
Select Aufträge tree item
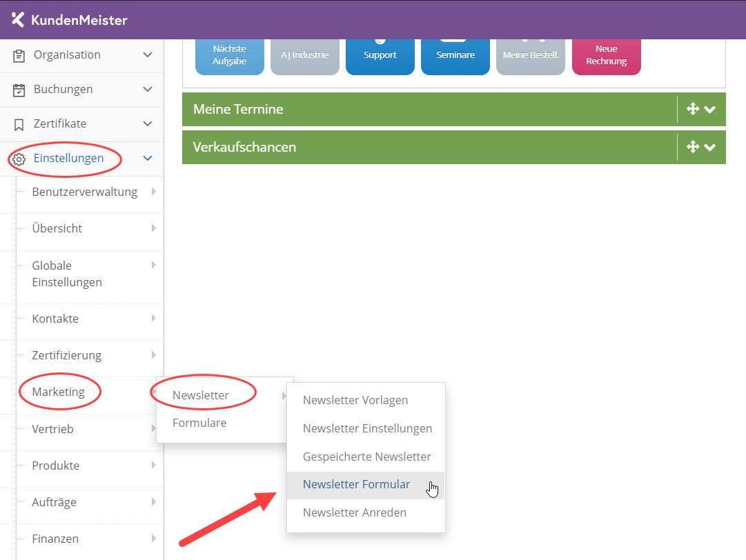click(54, 502)
